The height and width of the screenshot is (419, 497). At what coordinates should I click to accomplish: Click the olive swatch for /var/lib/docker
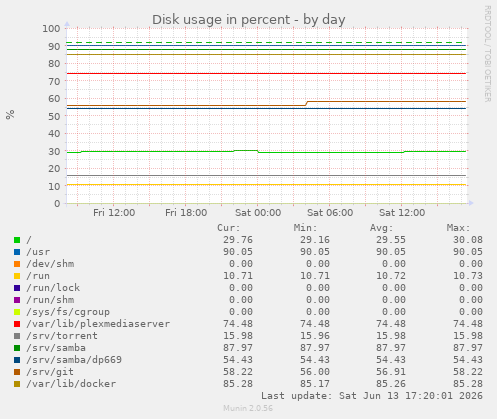(17, 384)
